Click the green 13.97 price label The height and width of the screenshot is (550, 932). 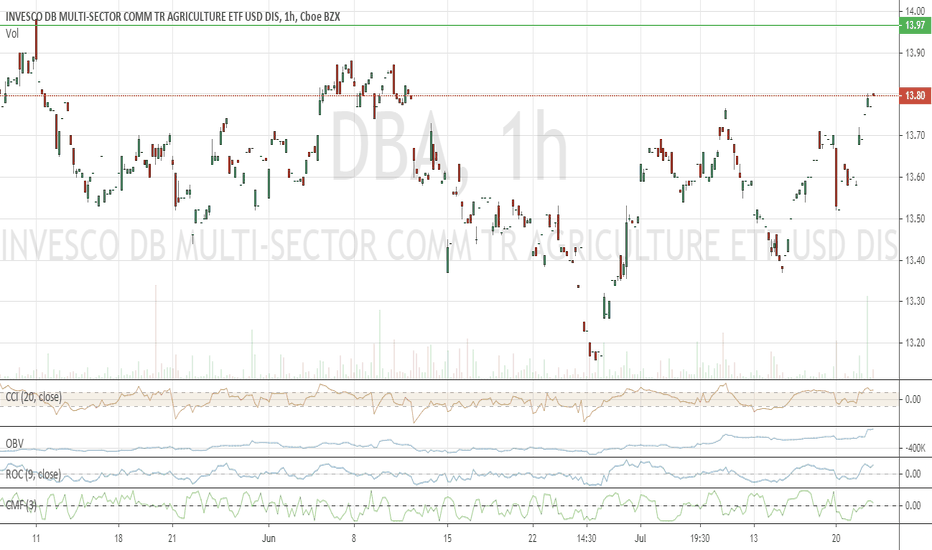pos(915,25)
